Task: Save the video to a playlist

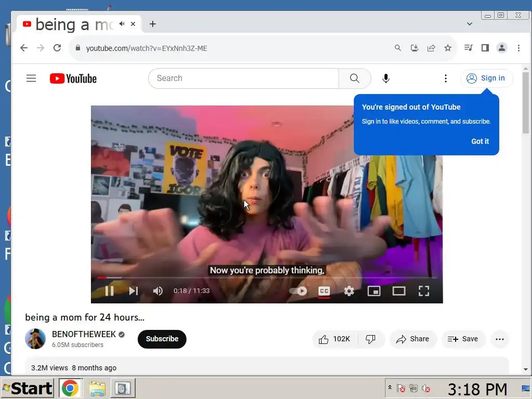Action: pos(463,339)
